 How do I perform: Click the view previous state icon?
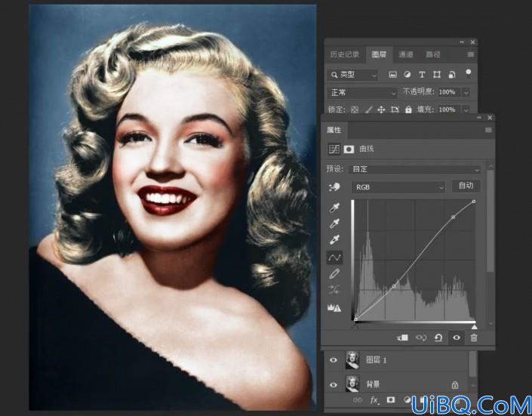421,337
